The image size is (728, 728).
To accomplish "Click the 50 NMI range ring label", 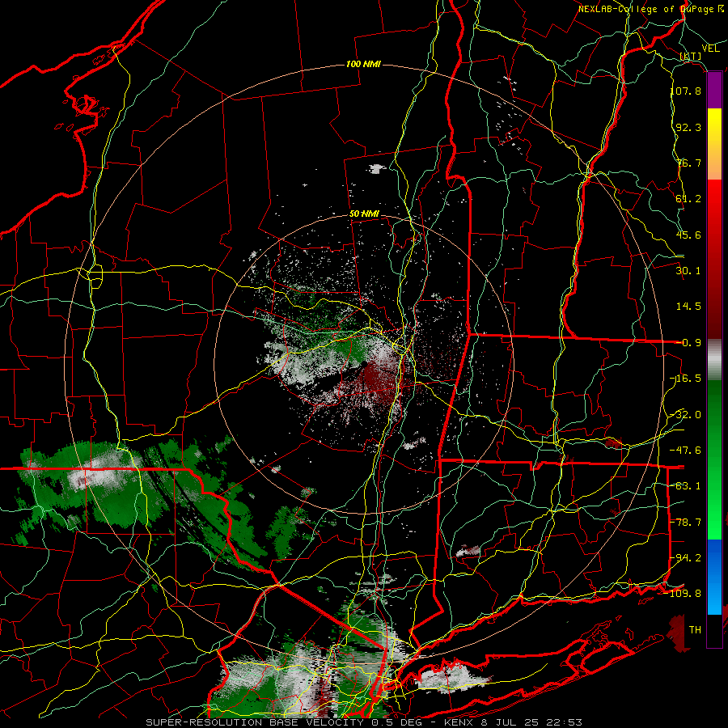I will (364, 214).
